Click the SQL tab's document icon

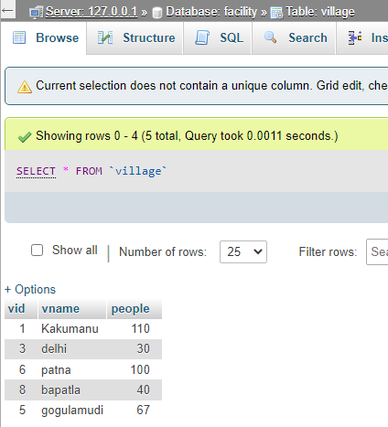pyautogui.click(x=202, y=38)
